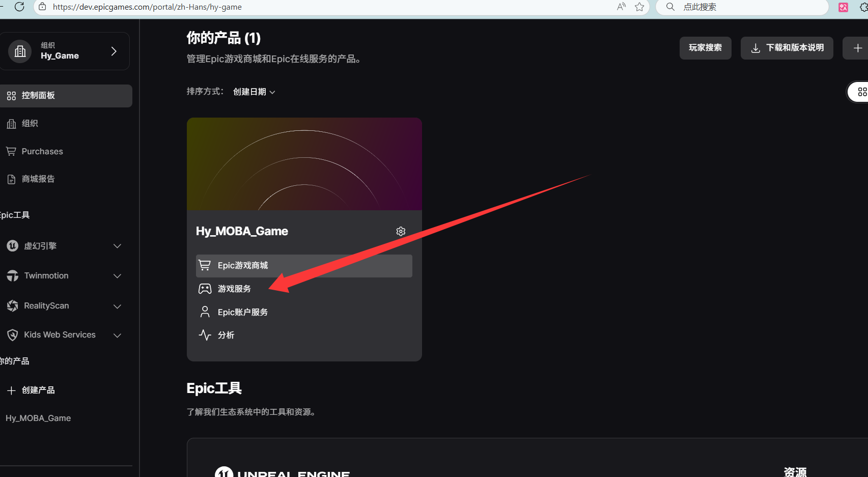Click the 玩家搜索 button
This screenshot has width=868, height=477.
705,48
